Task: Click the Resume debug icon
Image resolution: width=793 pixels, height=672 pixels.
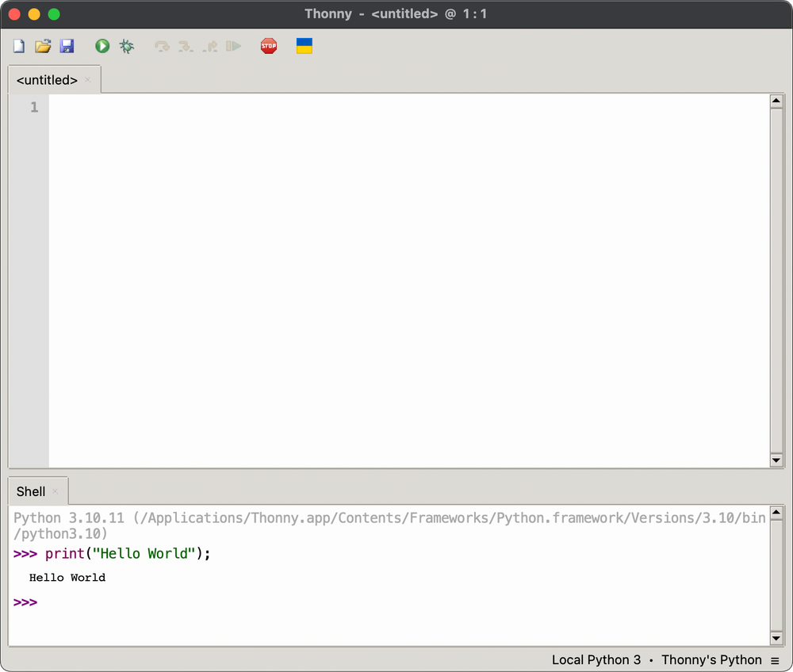Action: click(233, 46)
